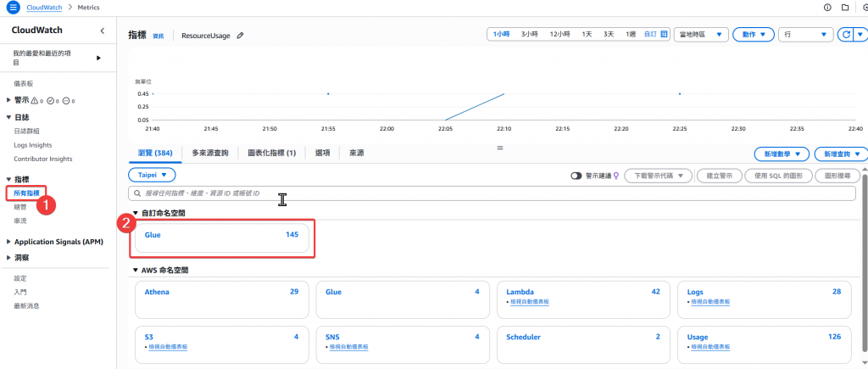Collapse the 日誌 sidebar section

8,117
